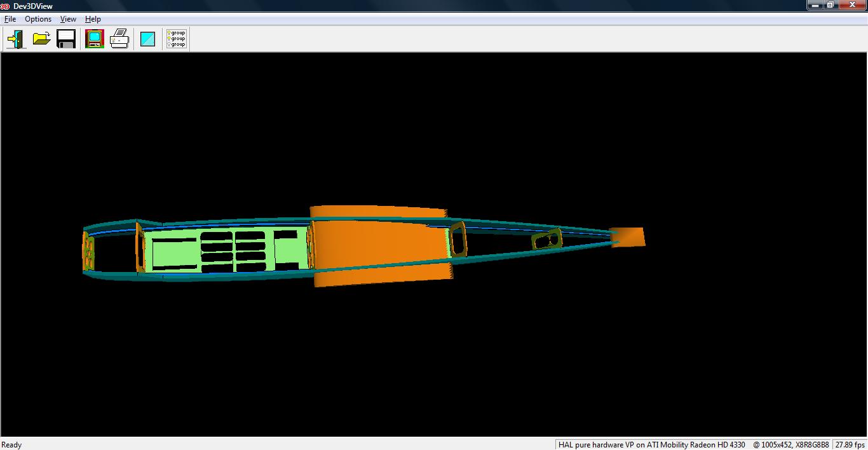
Task: Open a file with the yellow folder icon
Action: 41,39
